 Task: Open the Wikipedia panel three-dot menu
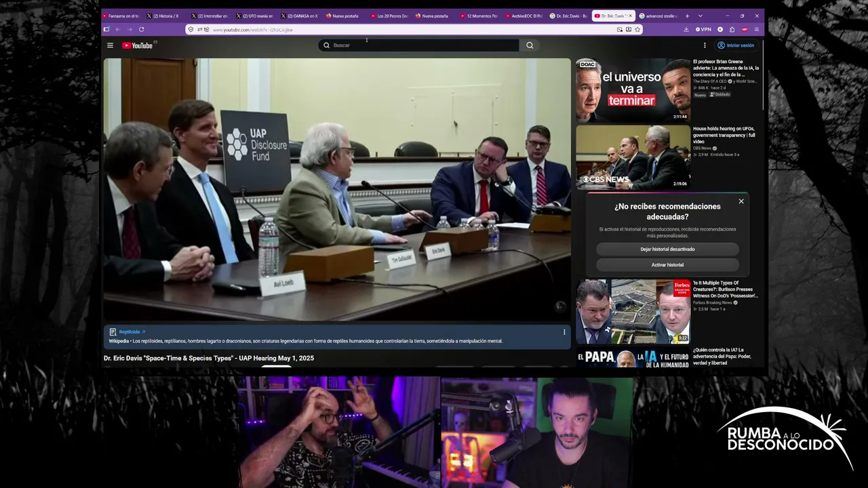pos(564,332)
